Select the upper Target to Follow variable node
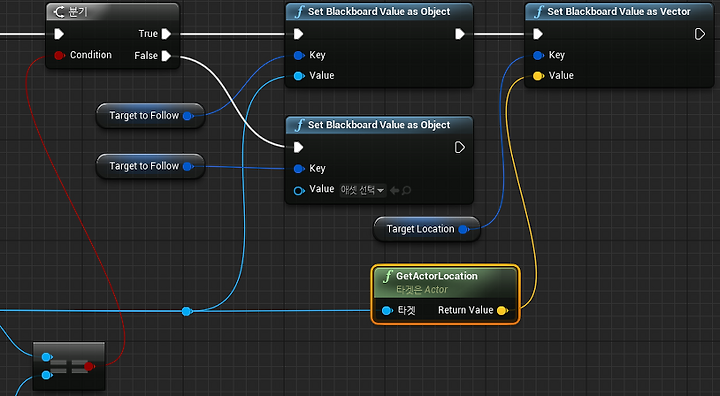 150,115
